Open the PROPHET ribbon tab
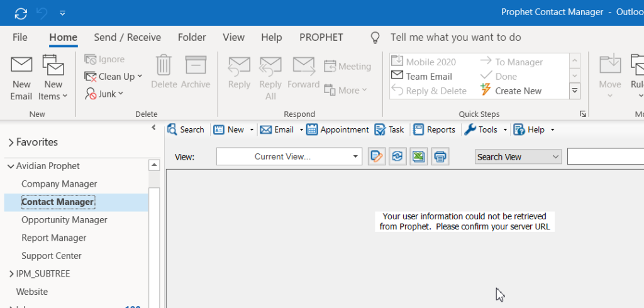This screenshot has width=644, height=308. [x=321, y=37]
